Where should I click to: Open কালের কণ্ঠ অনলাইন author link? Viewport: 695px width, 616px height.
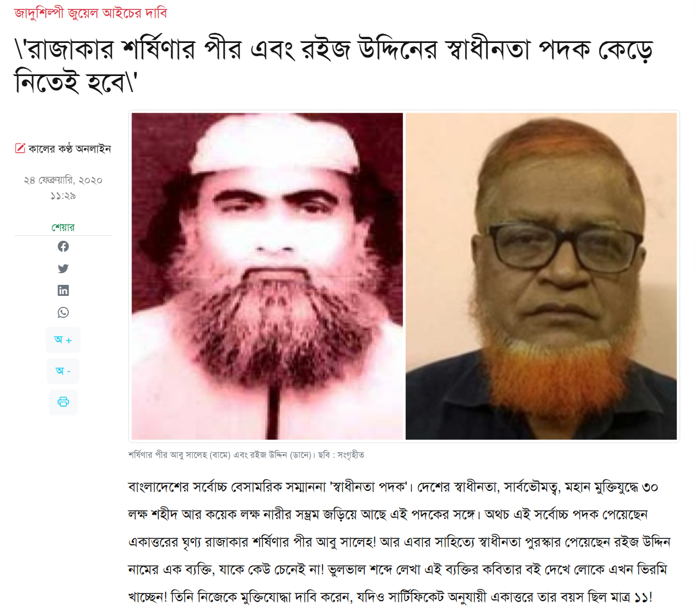69,149
